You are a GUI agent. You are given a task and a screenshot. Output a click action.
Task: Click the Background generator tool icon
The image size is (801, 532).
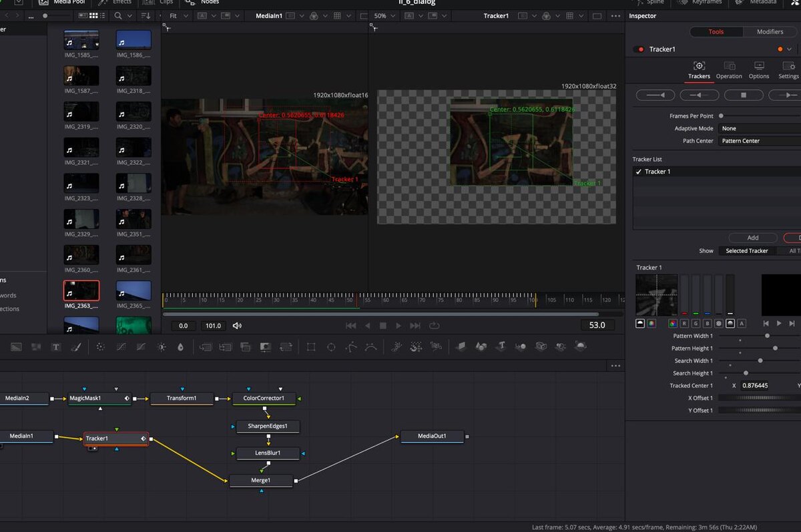pos(17,347)
